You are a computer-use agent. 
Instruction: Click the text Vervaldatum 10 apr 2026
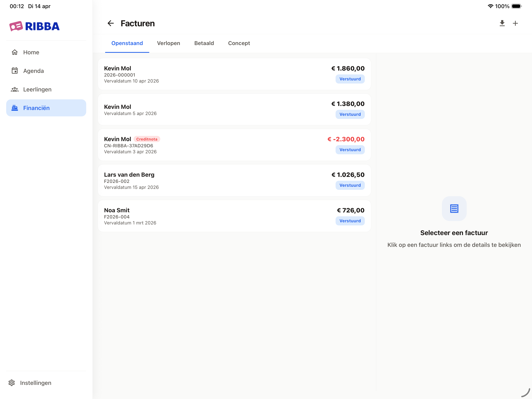click(x=131, y=81)
